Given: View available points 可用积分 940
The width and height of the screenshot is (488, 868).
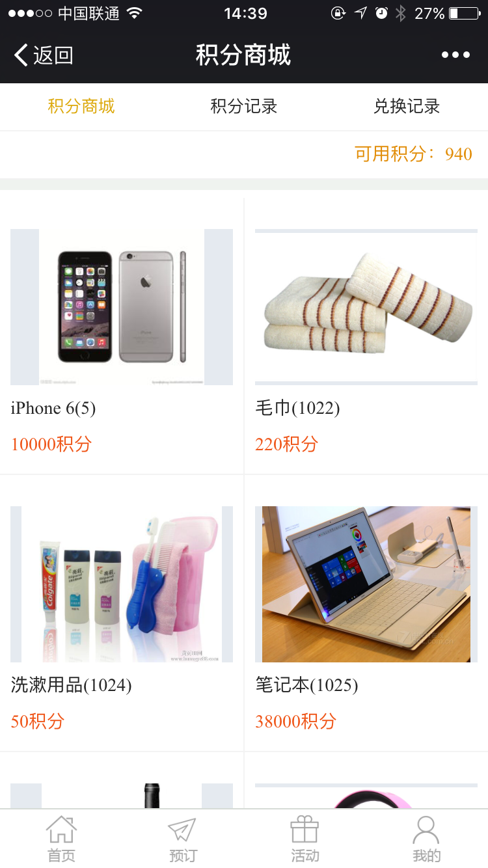Looking at the screenshot, I should pyautogui.click(x=414, y=154).
